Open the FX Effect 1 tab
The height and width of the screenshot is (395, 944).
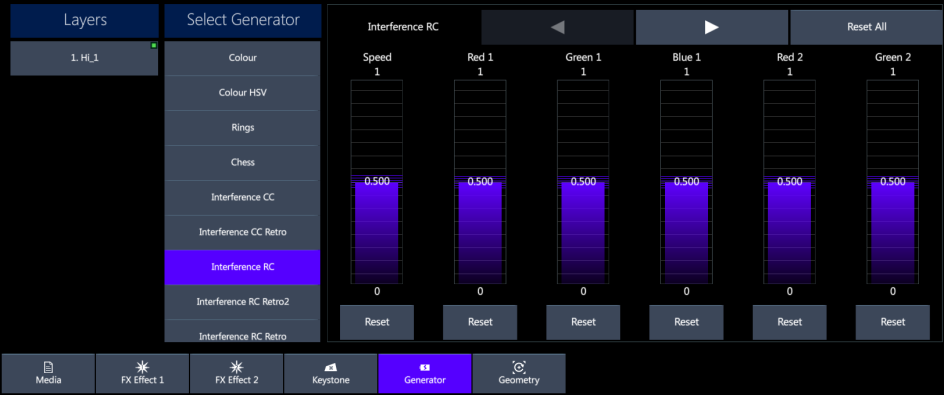point(142,373)
